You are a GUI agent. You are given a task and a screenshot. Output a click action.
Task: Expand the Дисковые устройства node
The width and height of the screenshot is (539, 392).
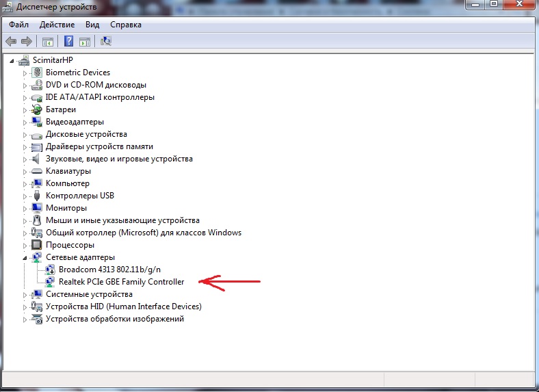pos(25,135)
